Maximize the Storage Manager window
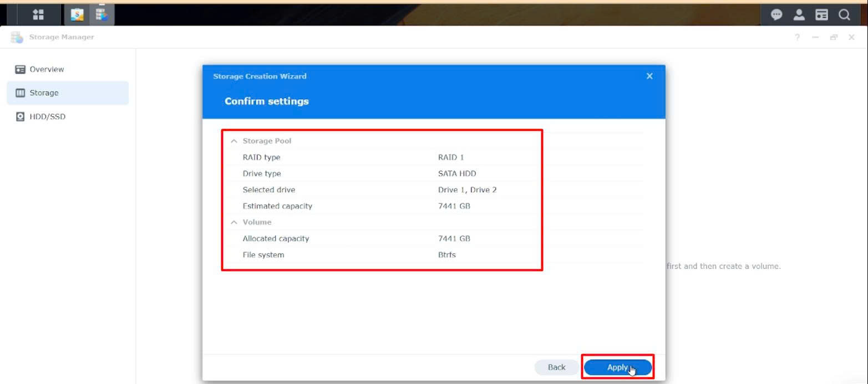This screenshot has width=868, height=384. coord(833,37)
